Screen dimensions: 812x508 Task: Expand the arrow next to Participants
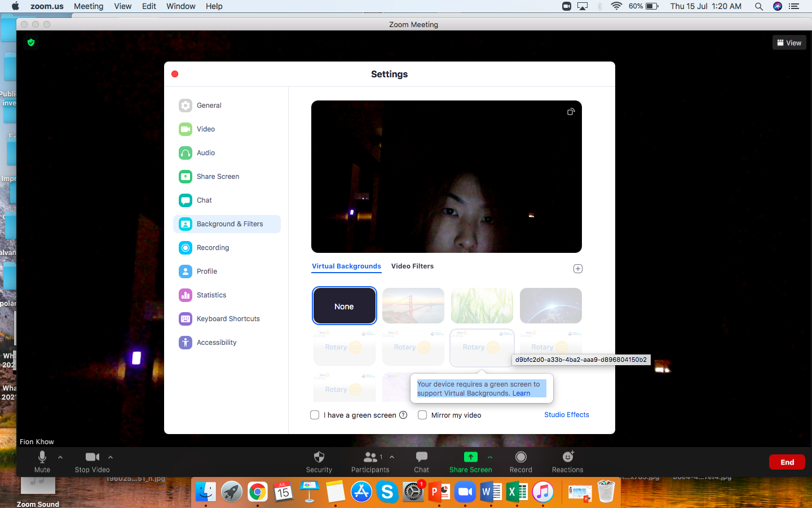click(392, 457)
